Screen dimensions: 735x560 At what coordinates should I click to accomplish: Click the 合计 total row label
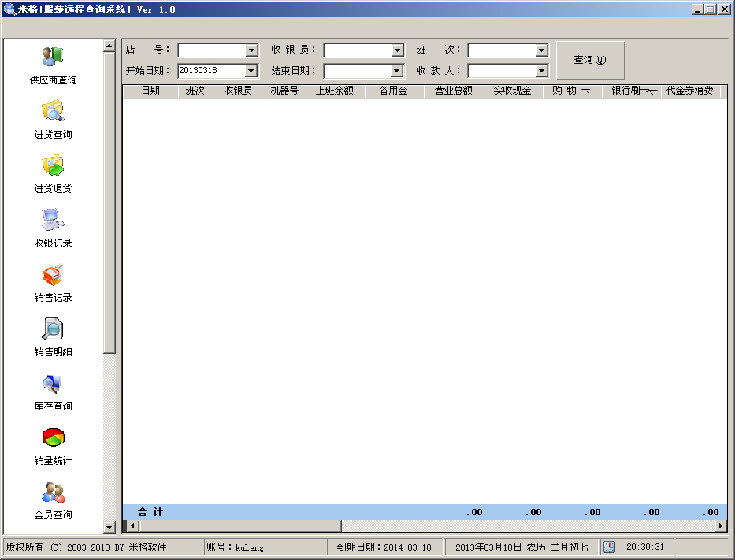(150, 512)
